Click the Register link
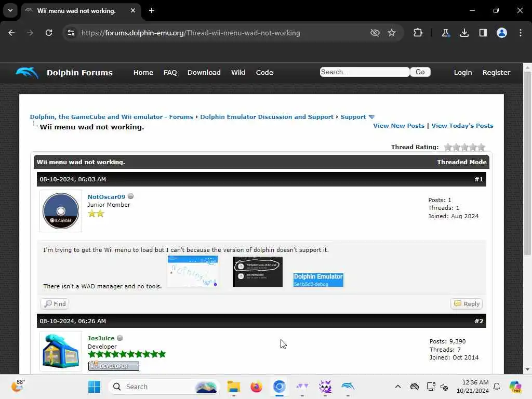This screenshot has width=532, height=399. (x=496, y=72)
